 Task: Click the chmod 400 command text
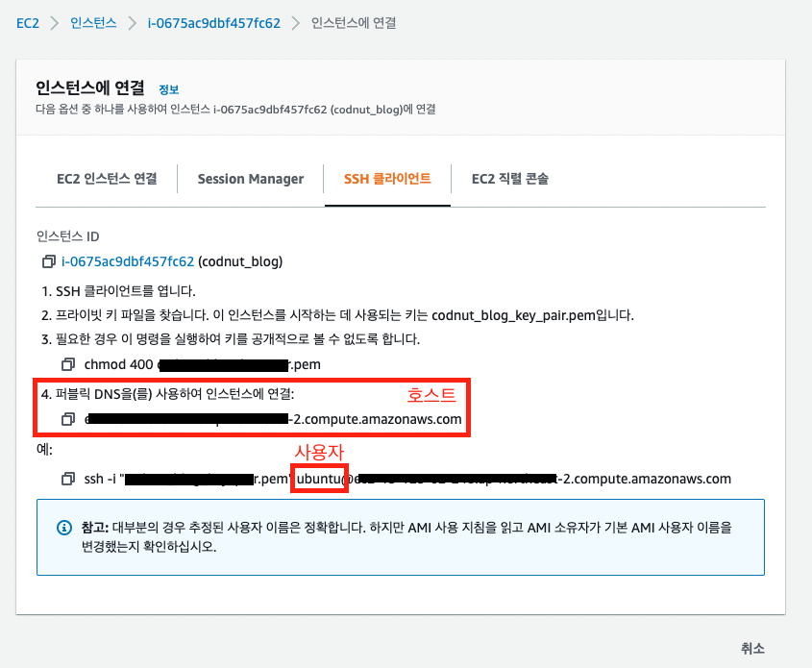203,364
